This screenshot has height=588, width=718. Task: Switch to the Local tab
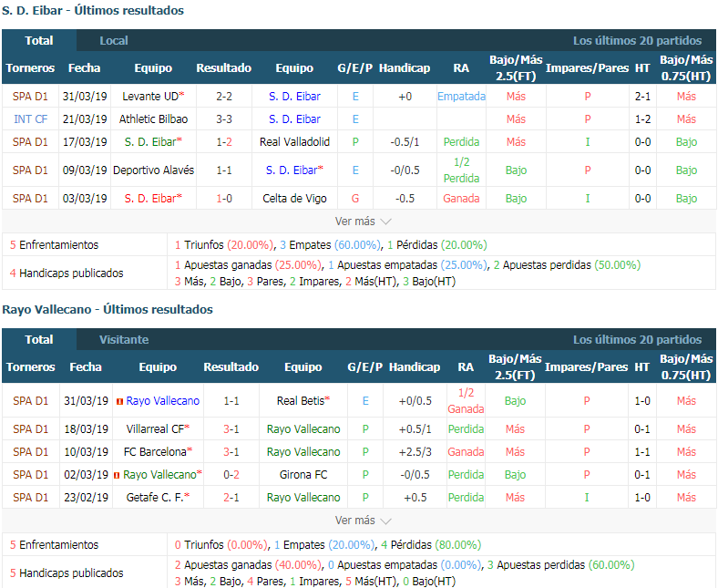114,41
